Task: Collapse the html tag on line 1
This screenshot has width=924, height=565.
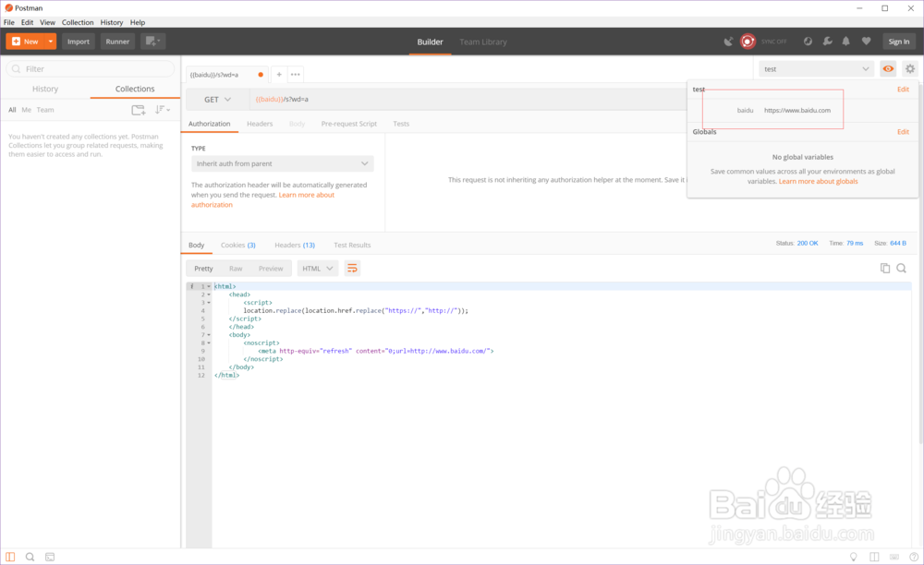Action: pos(209,286)
